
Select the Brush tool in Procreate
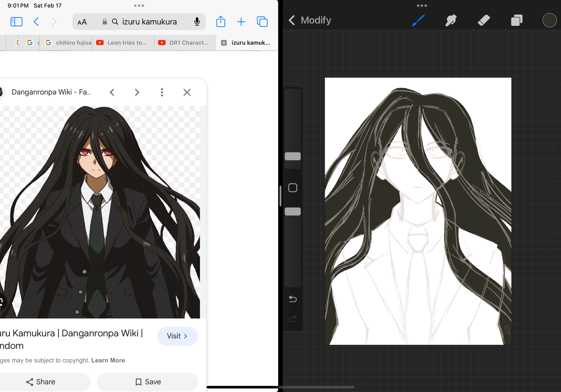[x=418, y=20]
